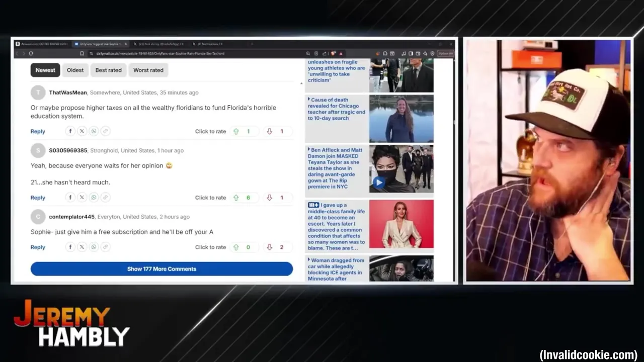Sort comments by Oldest

click(75, 70)
